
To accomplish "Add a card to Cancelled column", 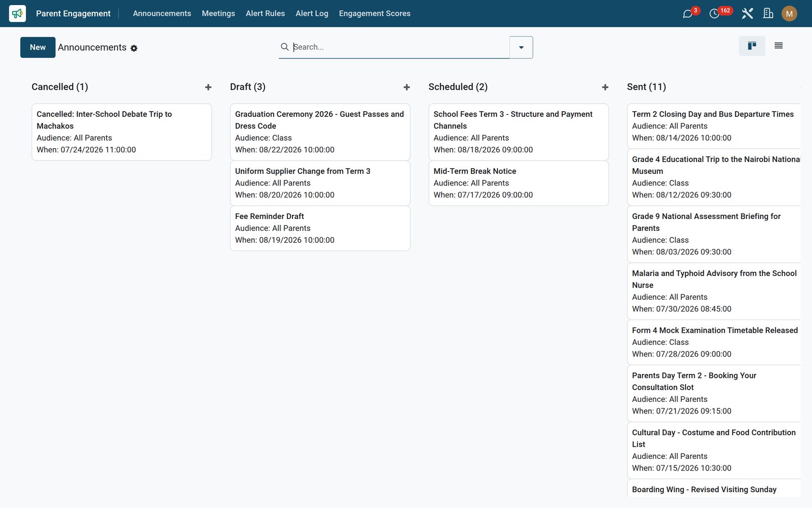I will pos(208,87).
